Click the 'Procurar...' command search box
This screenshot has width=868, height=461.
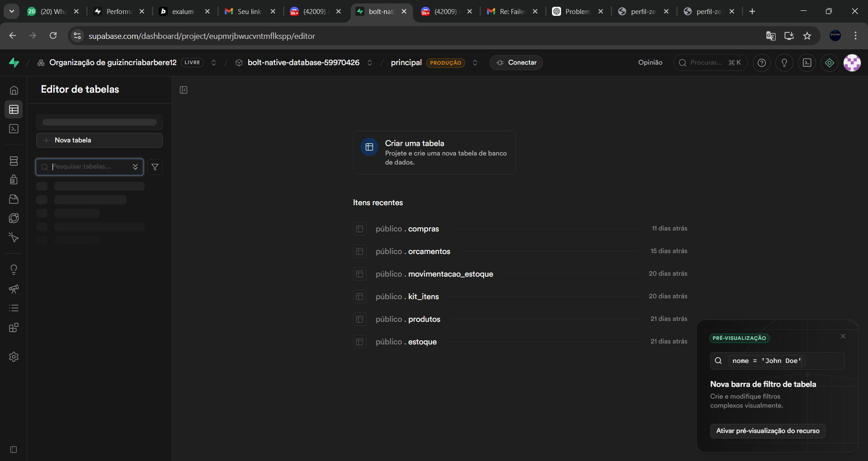tap(711, 63)
